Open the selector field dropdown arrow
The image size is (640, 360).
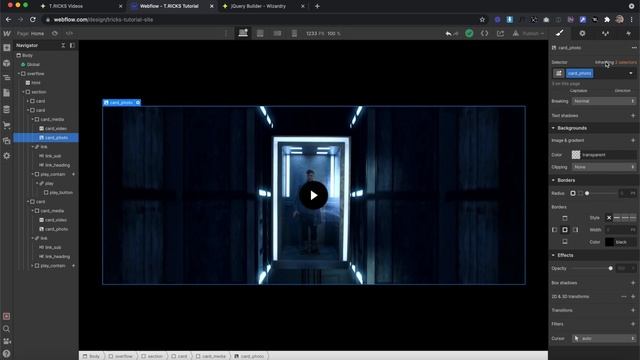[631, 73]
